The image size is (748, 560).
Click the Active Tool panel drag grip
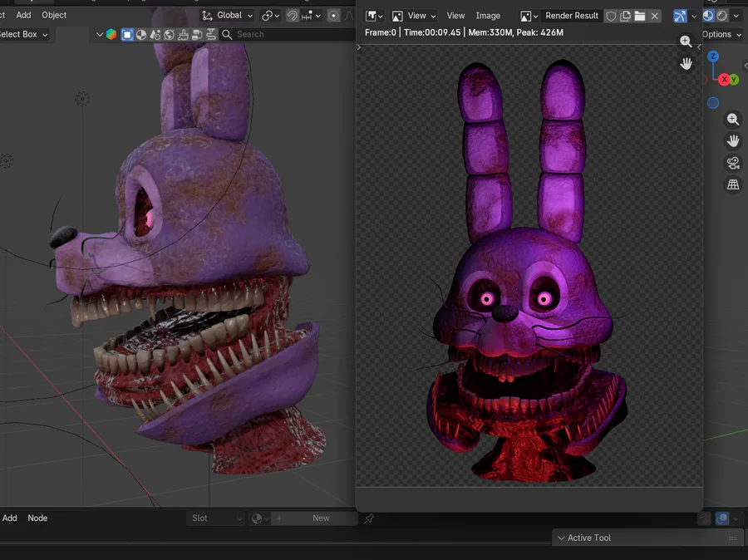click(733, 538)
